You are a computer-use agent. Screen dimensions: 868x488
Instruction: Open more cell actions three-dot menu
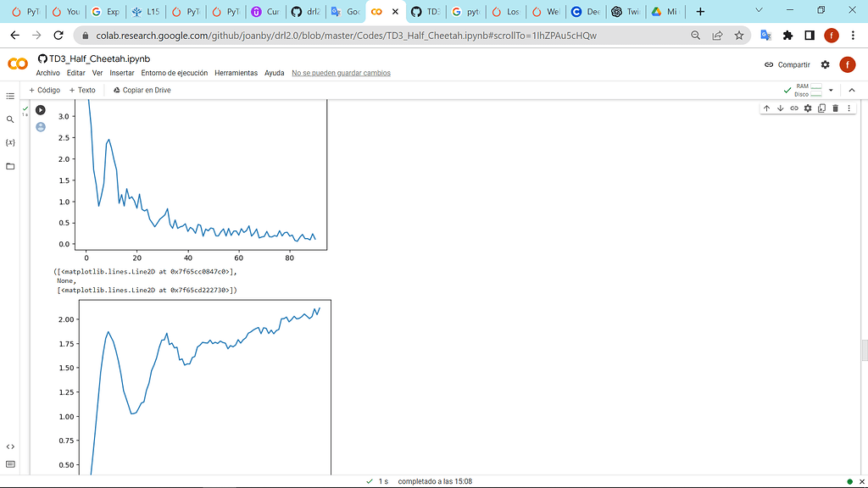(849, 108)
